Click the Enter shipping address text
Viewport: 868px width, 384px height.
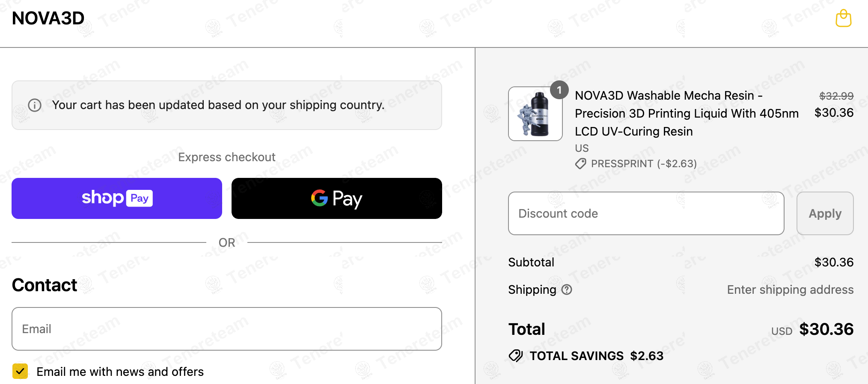pos(790,289)
